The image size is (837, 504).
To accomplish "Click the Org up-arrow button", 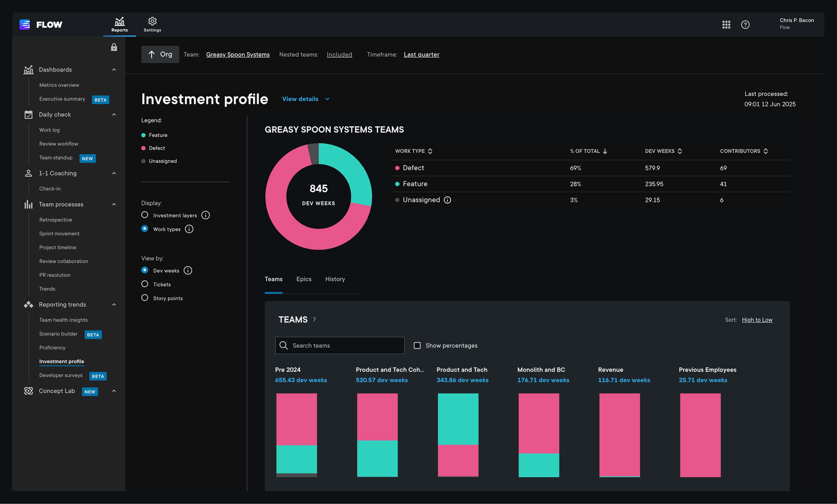I will pyautogui.click(x=160, y=54).
